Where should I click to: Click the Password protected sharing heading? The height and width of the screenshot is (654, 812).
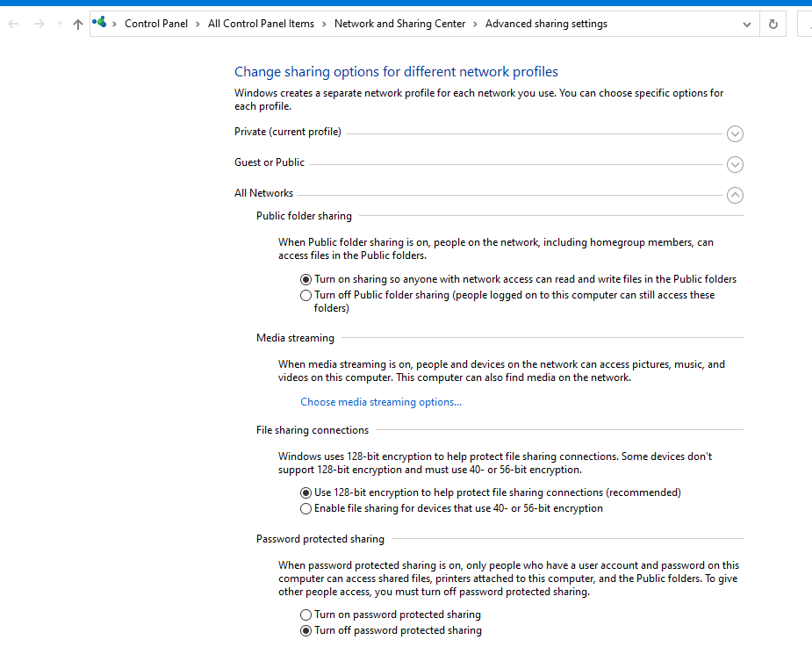click(x=320, y=538)
